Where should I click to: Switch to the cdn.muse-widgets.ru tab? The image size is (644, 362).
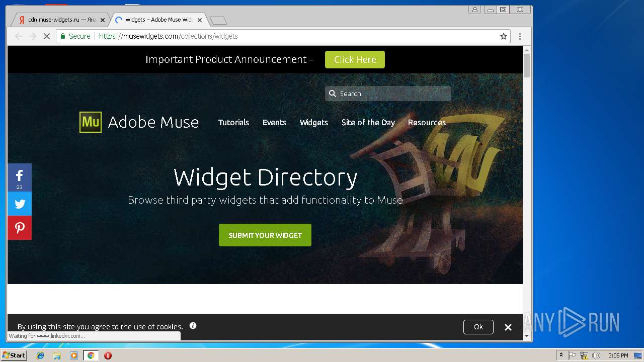[x=60, y=20]
